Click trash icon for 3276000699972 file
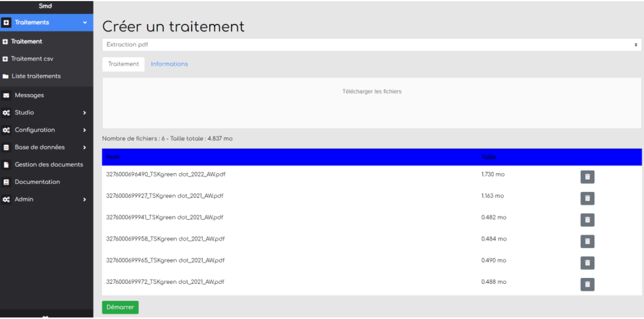The width and height of the screenshot is (644, 319). (587, 284)
